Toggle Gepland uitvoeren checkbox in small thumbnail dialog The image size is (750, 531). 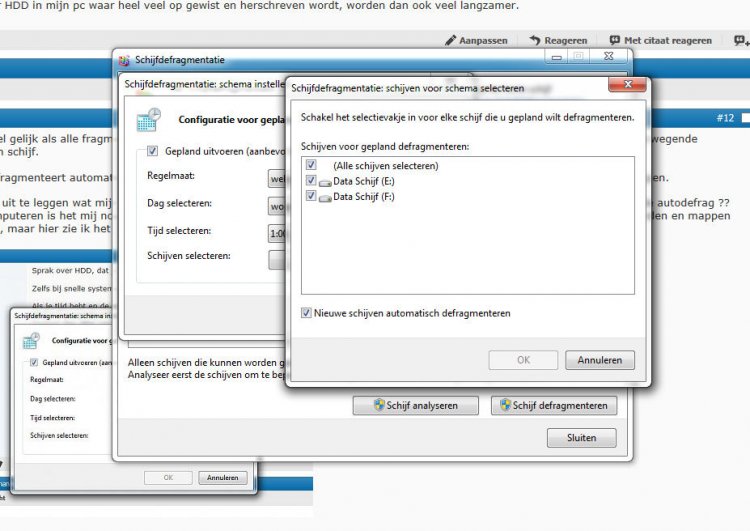click(34, 362)
